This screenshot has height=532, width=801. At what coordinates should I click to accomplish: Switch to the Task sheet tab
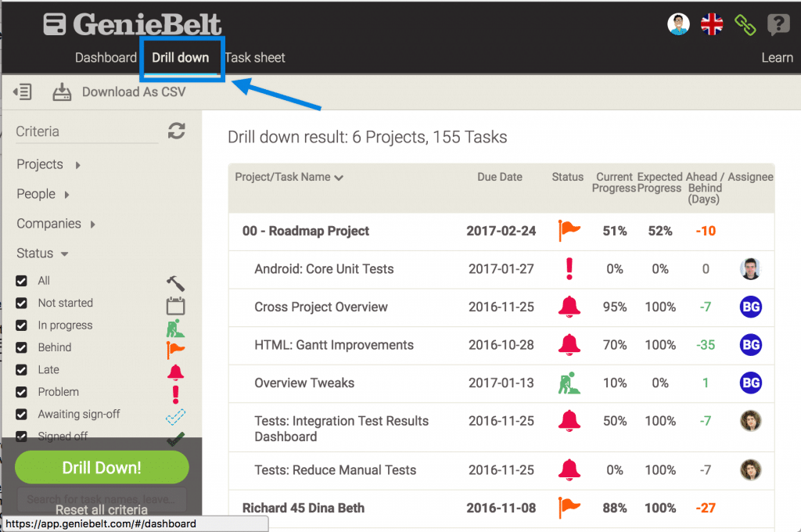(x=255, y=58)
